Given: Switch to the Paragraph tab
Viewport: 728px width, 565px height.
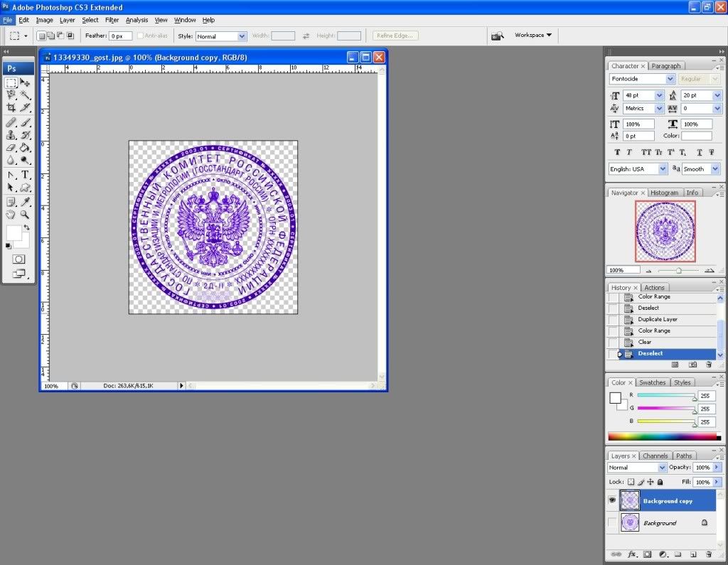Looking at the screenshot, I should [x=665, y=66].
